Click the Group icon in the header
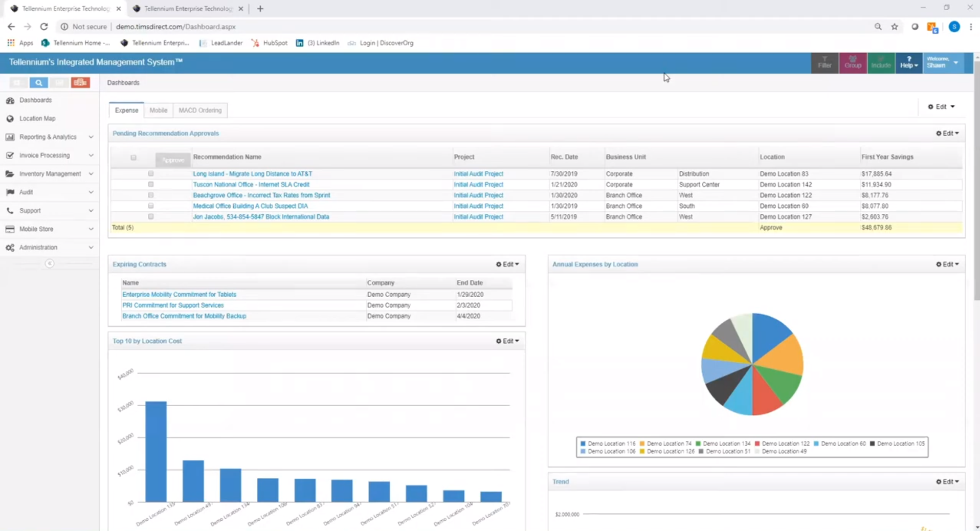This screenshot has height=531, width=980. (853, 62)
